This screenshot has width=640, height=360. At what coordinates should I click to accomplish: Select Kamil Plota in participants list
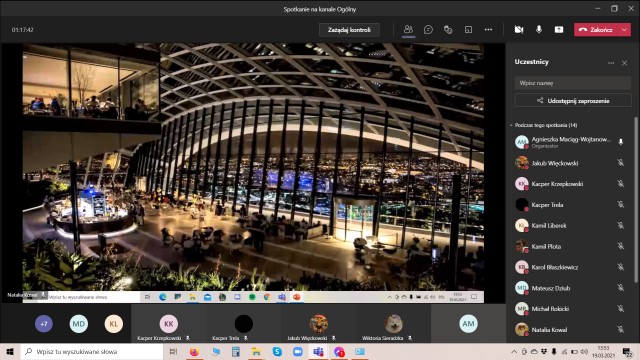coord(570,246)
